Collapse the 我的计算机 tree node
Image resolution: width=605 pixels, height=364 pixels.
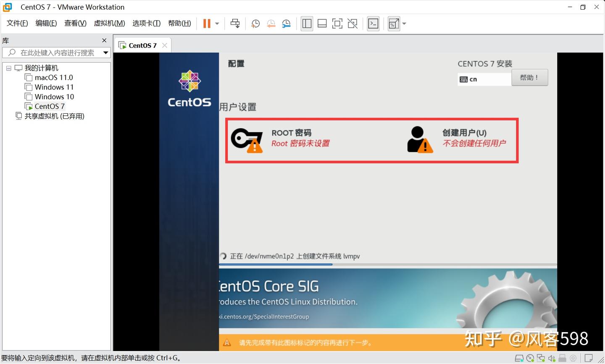(8, 68)
